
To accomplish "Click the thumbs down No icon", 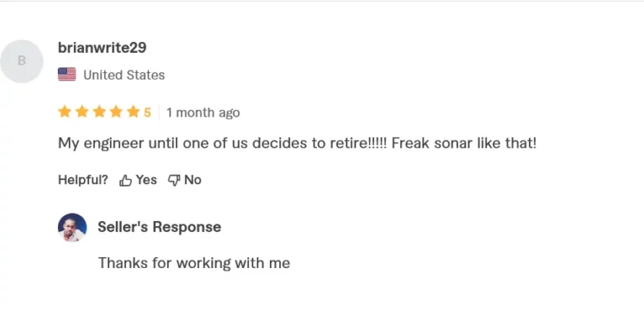I will (174, 180).
